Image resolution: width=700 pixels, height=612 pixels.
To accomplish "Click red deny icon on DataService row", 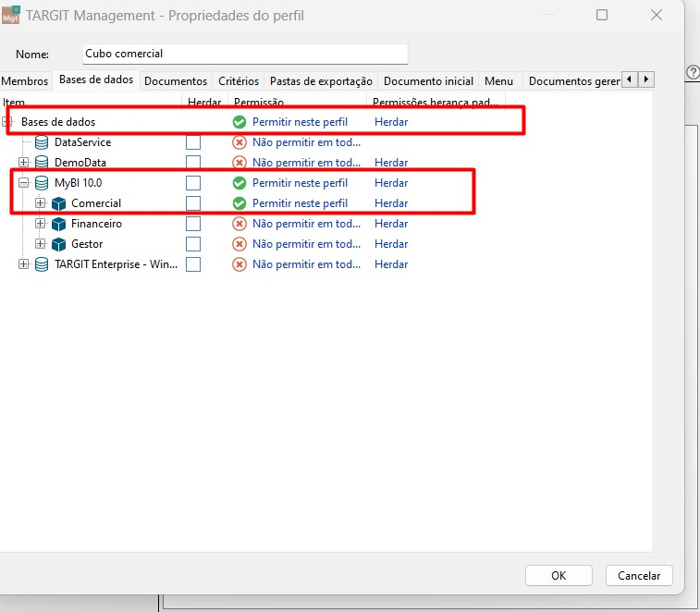I will 239,142.
